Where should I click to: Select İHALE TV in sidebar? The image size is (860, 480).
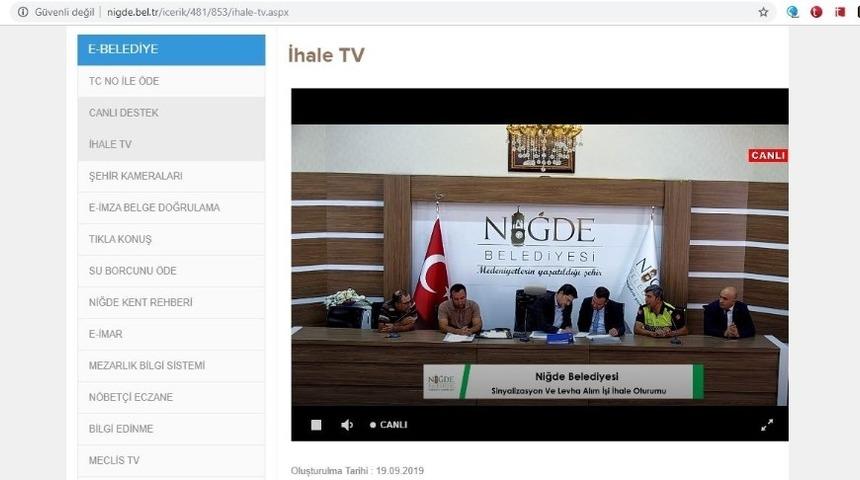(x=171, y=144)
